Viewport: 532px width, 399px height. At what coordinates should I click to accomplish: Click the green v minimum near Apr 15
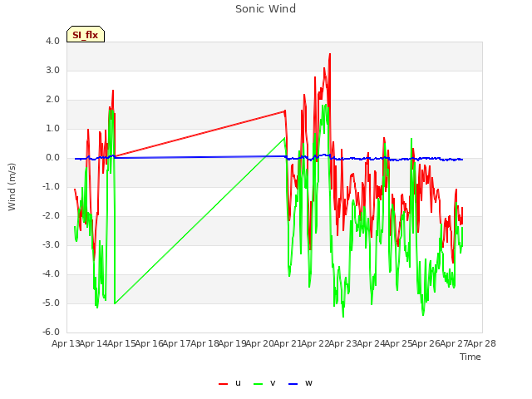(115, 303)
